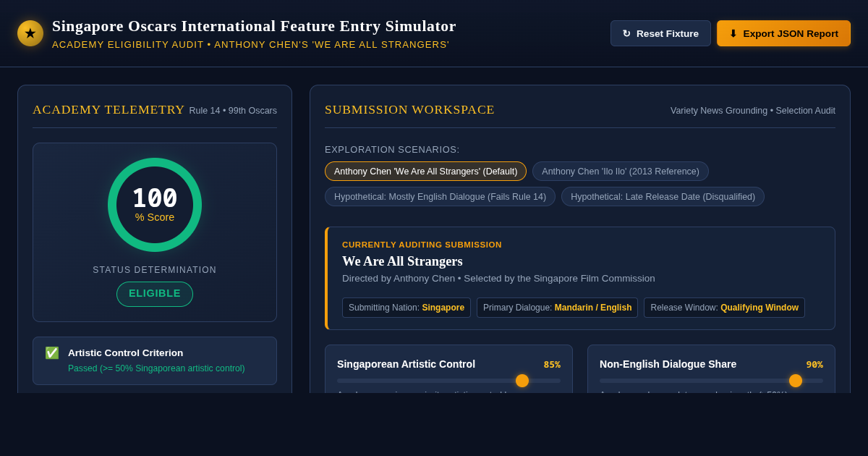Click the Currently Auditing Submission label
Image resolution: width=868 pixels, height=456 pixels.
click(x=422, y=245)
